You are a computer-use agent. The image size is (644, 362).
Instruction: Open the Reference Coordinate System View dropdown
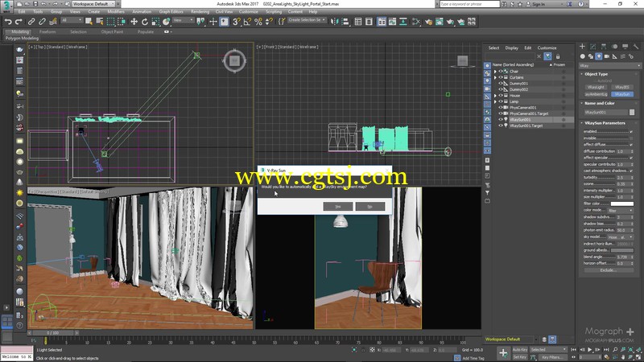184,20
